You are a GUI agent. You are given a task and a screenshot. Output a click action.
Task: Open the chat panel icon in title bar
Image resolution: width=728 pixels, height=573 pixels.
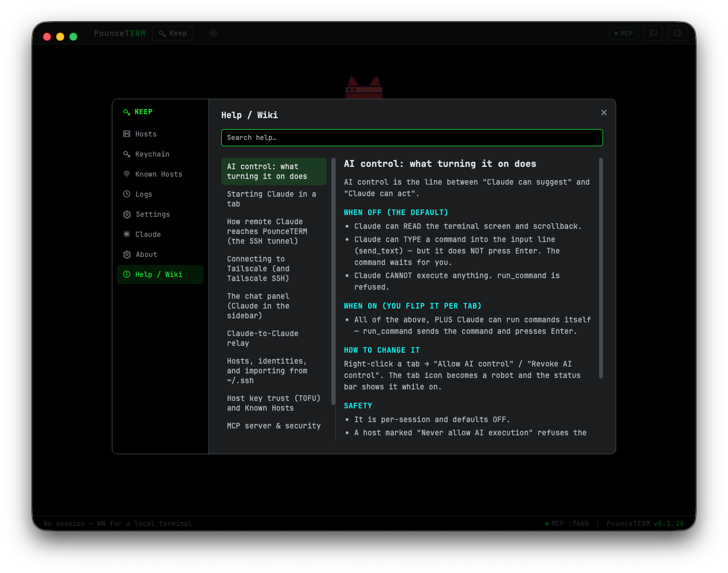point(653,33)
